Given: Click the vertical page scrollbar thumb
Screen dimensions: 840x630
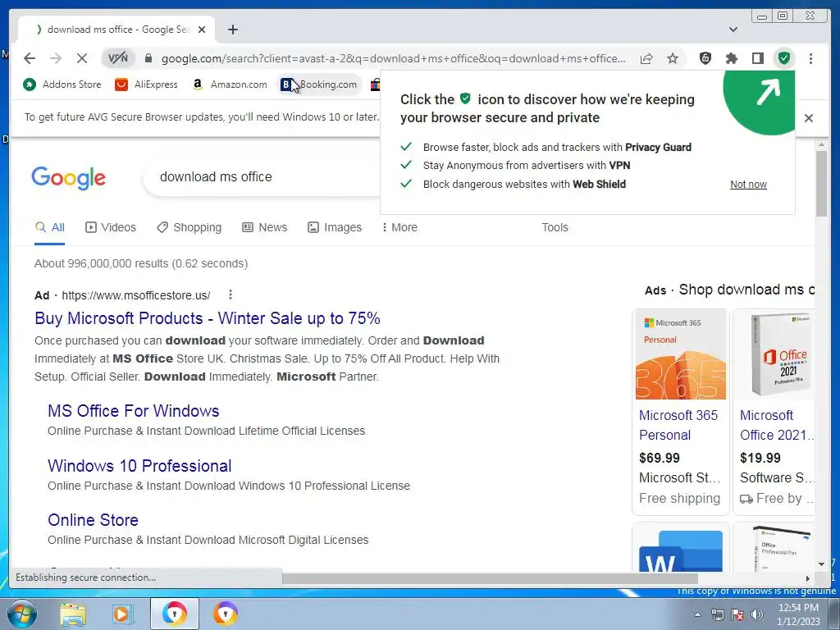Looking at the screenshot, I should click(821, 183).
